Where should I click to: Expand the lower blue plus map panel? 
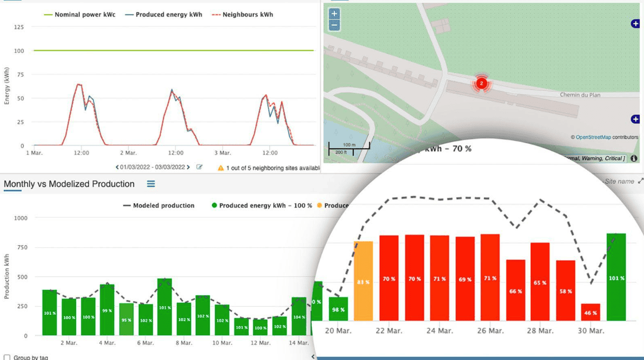[x=635, y=119]
